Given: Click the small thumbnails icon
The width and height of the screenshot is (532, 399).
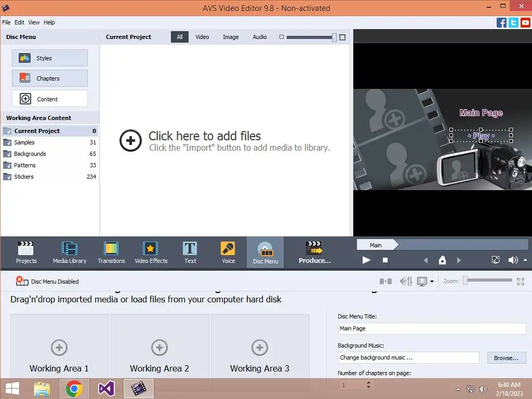Looking at the screenshot, I should coord(281,37).
